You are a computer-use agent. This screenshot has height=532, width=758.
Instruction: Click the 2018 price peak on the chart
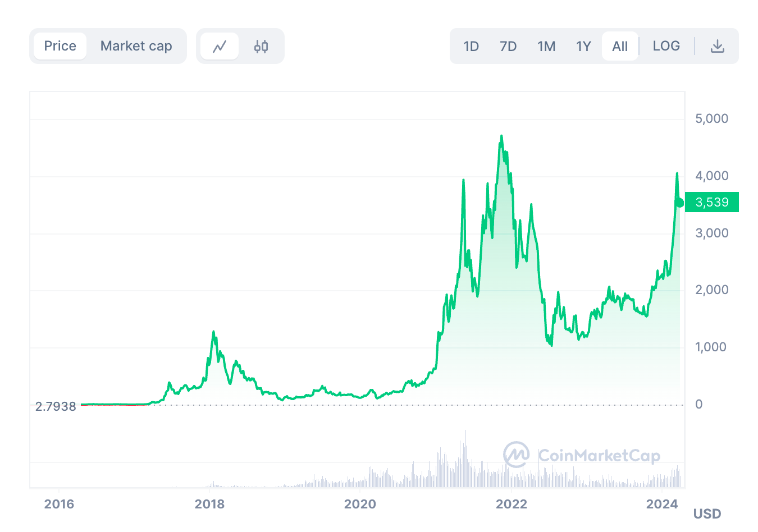pyautogui.click(x=213, y=332)
